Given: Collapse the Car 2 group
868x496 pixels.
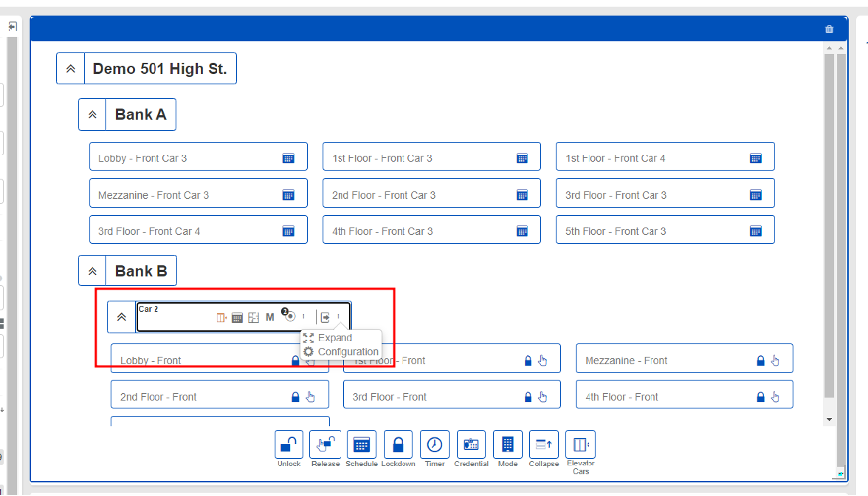Looking at the screenshot, I should 121,317.
